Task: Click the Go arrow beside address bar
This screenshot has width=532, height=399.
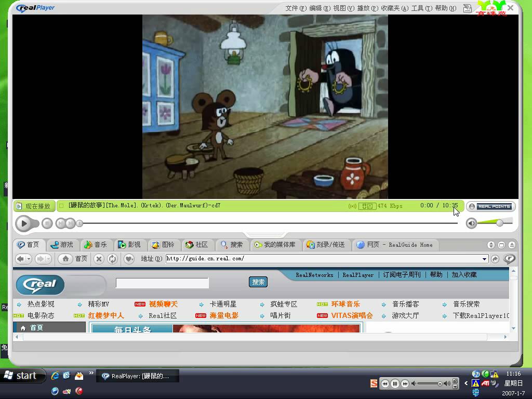Action: point(495,259)
